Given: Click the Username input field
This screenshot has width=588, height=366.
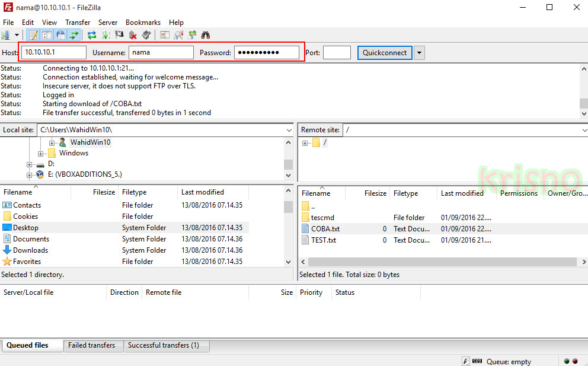Looking at the screenshot, I should tap(161, 53).
